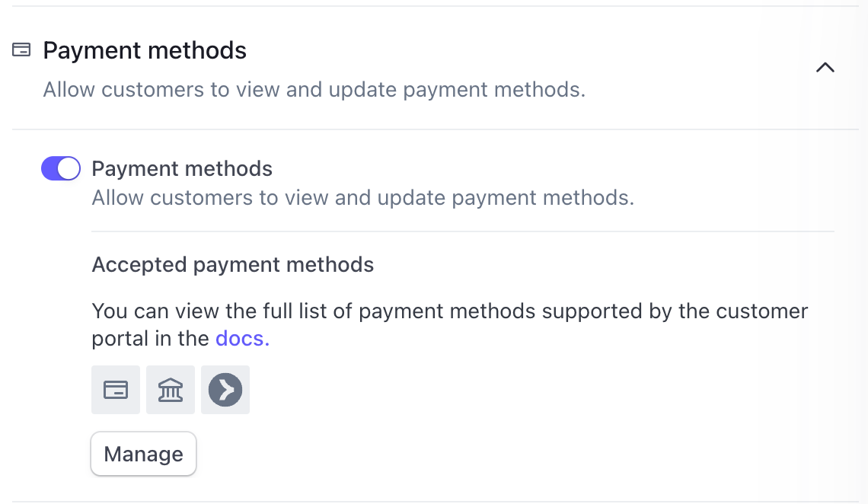This screenshot has height=504, width=868.
Task: Collapse the Payment methods section
Action: 825,67
